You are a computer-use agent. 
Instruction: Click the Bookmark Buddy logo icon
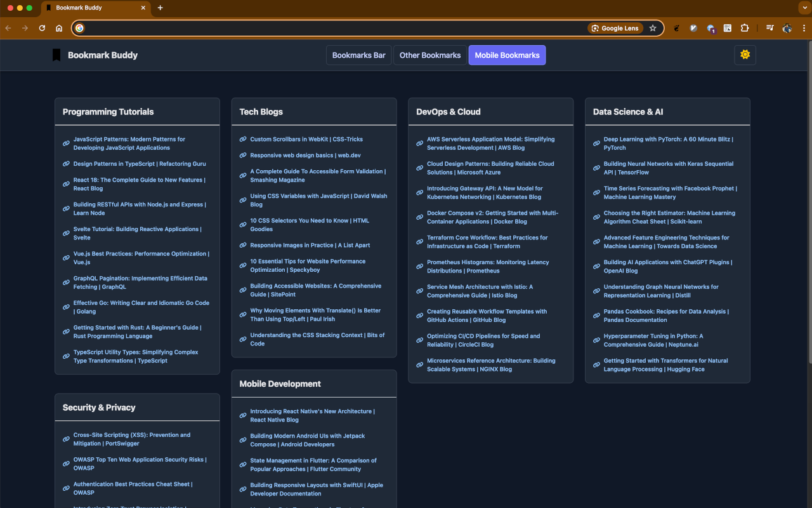56,55
